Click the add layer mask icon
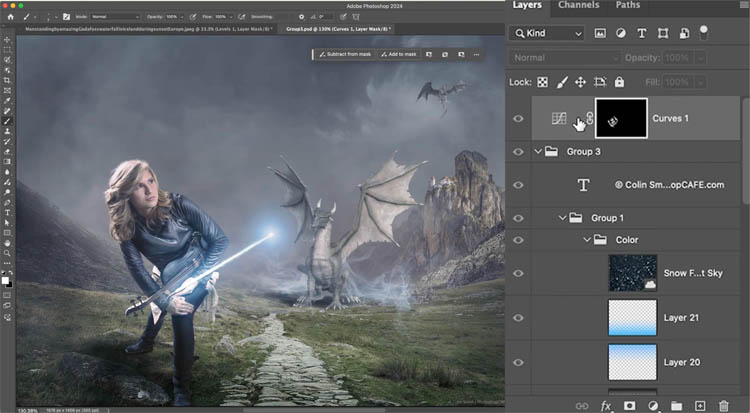 tap(629, 406)
